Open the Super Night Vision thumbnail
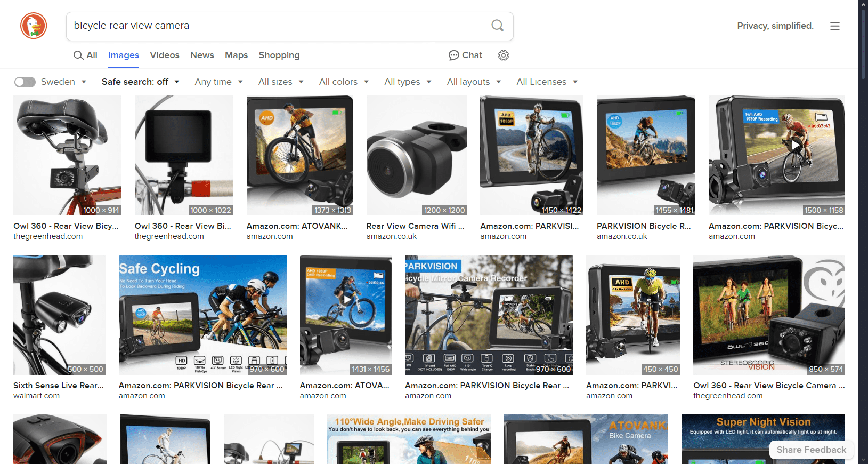 763,439
